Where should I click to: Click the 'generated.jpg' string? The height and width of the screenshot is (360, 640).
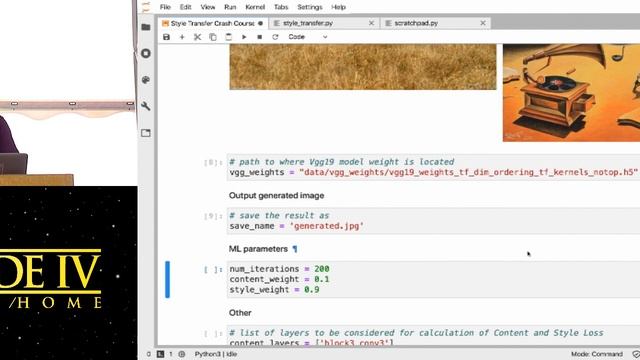pyautogui.click(x=327, y=226)
